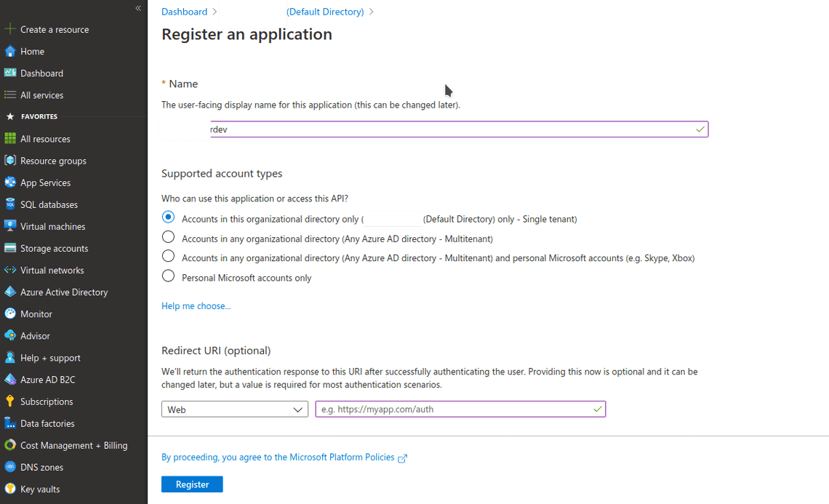829x504 pixels.
Task: Select Personal Microsoft accounts only
Action: point(168,277)
